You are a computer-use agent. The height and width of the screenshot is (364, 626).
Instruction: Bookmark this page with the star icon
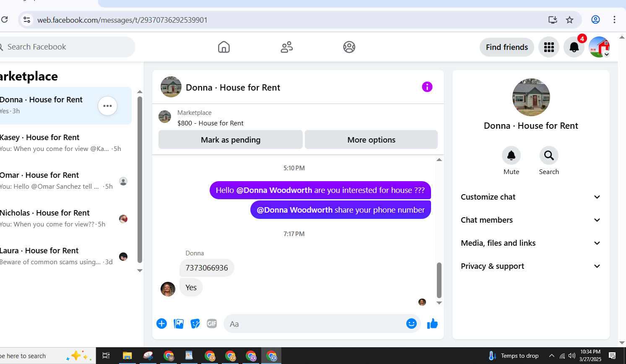tap(569, 20)
